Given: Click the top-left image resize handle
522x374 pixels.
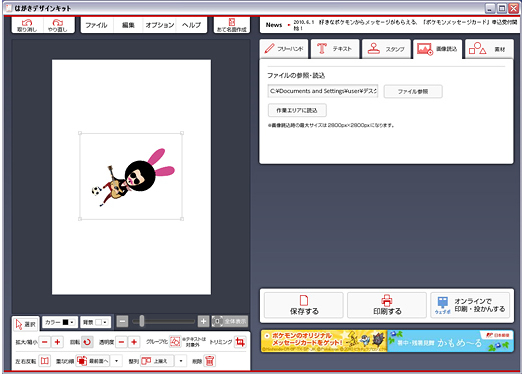Looking at the screenshot, I should click(80, 133).
